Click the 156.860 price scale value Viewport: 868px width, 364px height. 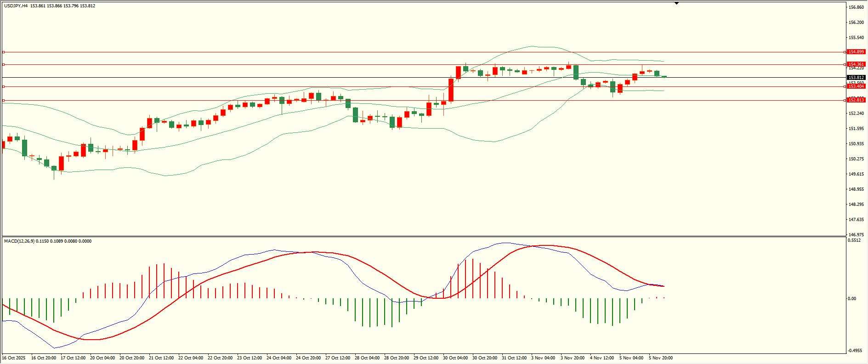point(856,7)
